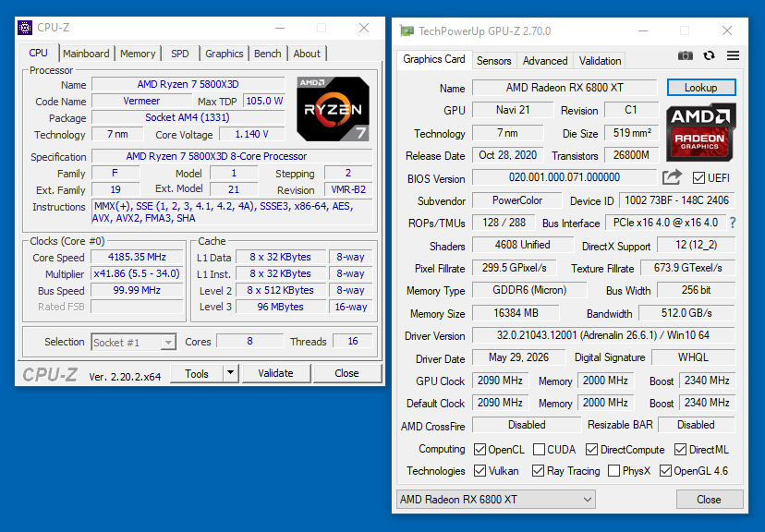Click the GPU Name field in GPU-Z
Image resolution: width=765 pixels, height=532 pixels.
(565, 88)
